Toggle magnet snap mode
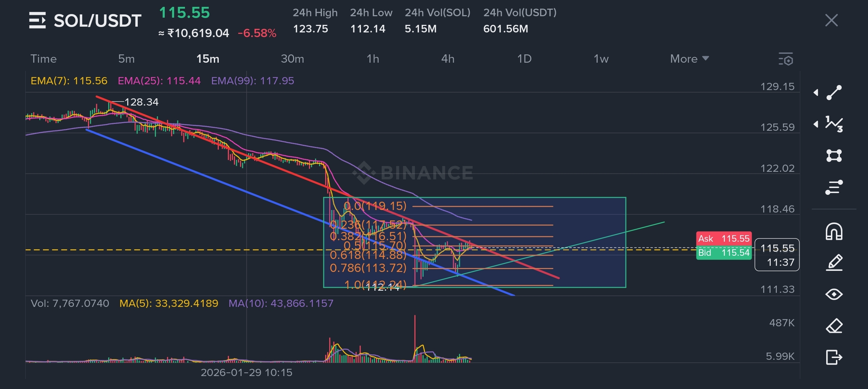The image size is (868, 389). click(x=834, y=231)
